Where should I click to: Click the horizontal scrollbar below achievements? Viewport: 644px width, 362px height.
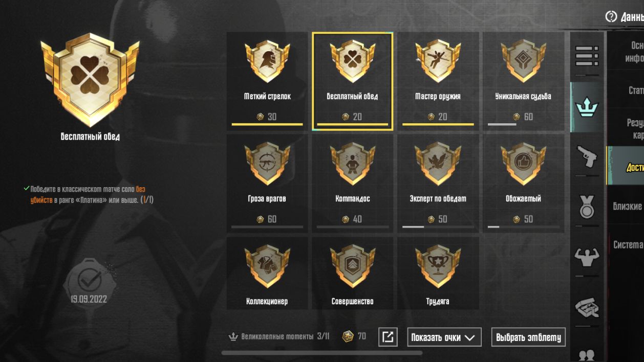pyautogui.click(x=322, y=352)
